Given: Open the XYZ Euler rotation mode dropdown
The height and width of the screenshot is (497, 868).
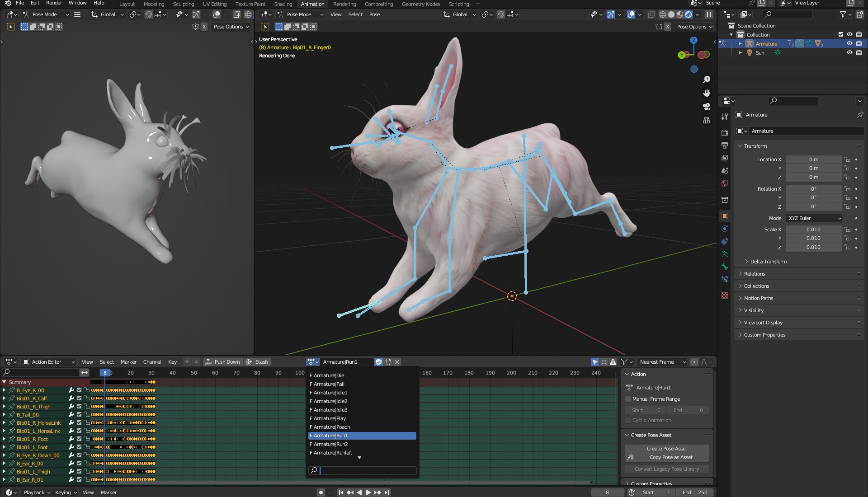Looking at the screenshot, I should coord(815,218).
